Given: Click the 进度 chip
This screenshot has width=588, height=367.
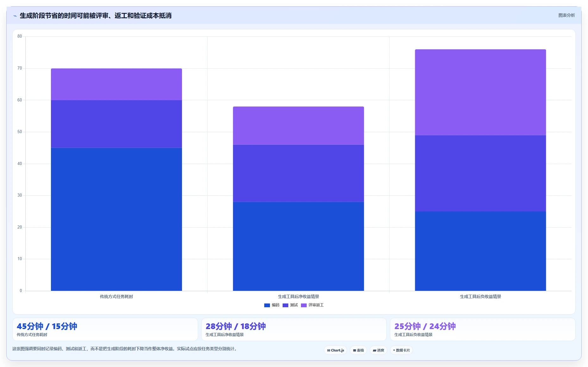Looking at the screenshot, I should coord(378,350).
